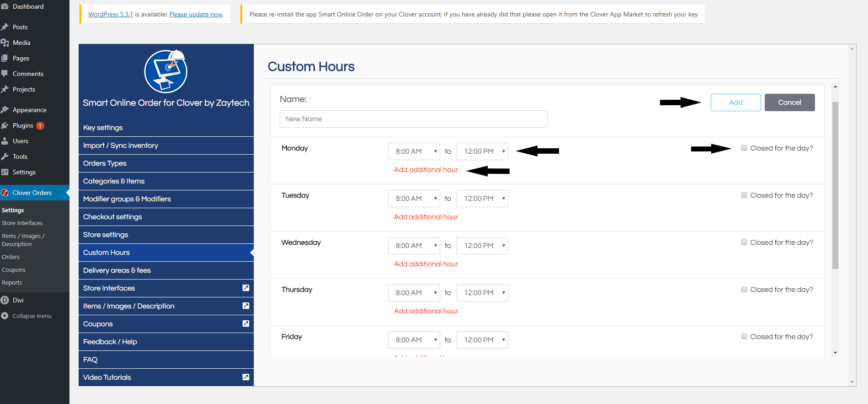
Task: Check Closed for the day for Thursday
Action: (x=744, y=289)
